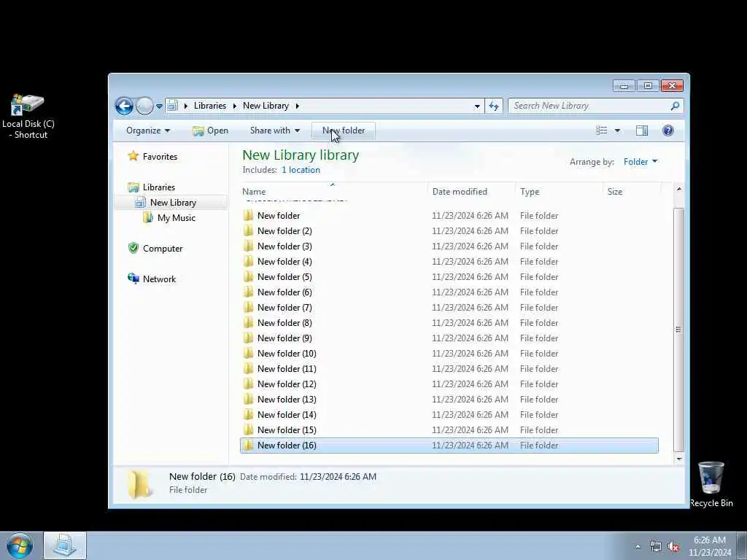Click the network tray icon
747x560 pixels.
coord(656,547)
